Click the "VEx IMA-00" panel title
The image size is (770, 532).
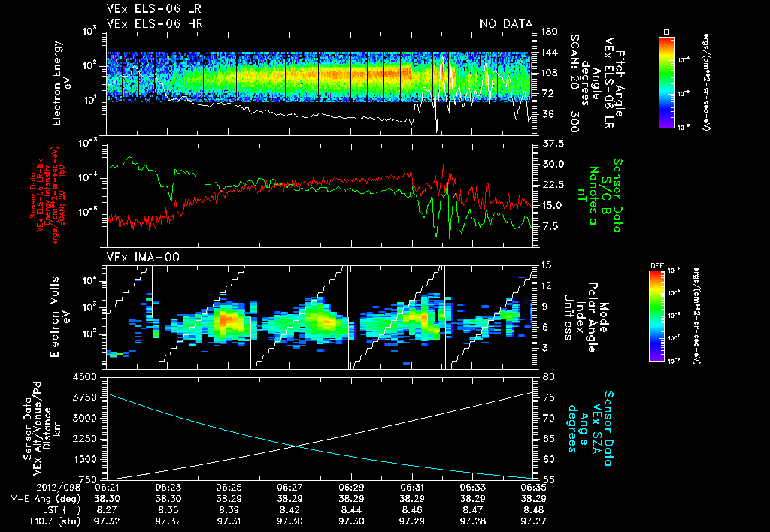coord(143,257)
